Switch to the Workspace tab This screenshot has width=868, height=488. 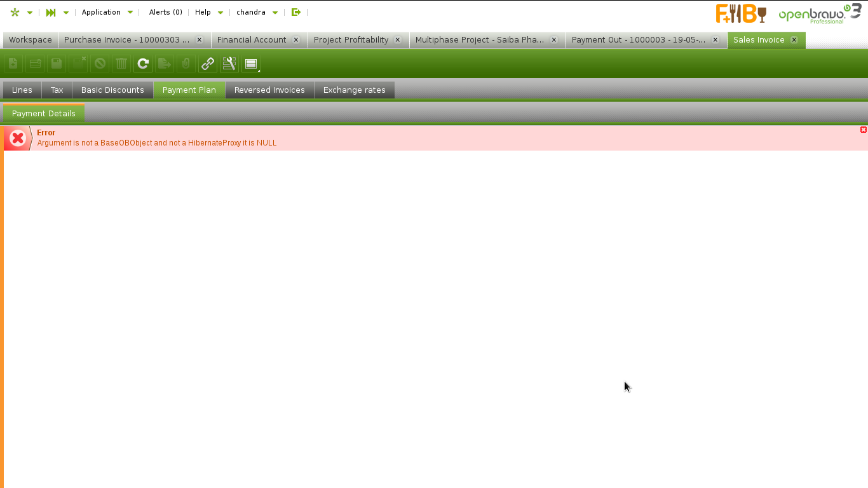pos(31,40)
